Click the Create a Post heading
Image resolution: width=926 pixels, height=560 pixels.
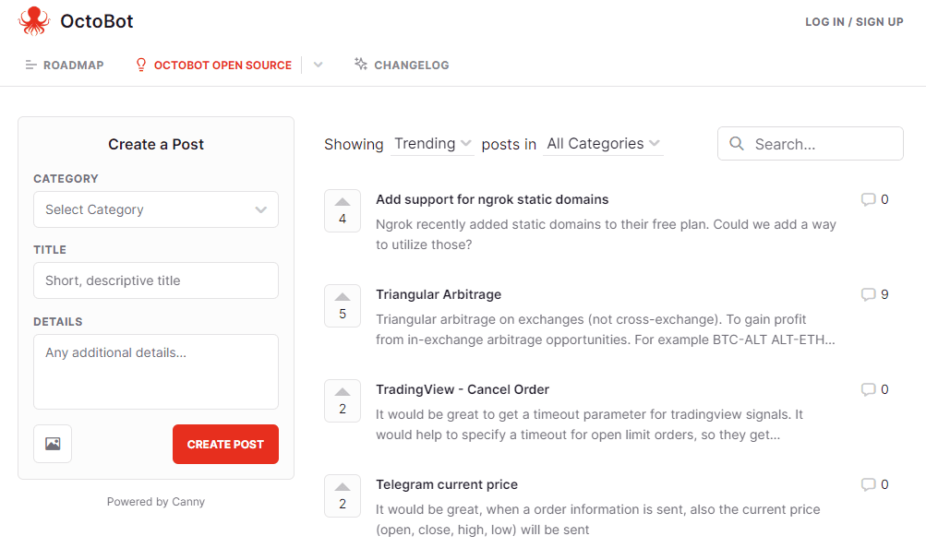click(x=156, y=144)
